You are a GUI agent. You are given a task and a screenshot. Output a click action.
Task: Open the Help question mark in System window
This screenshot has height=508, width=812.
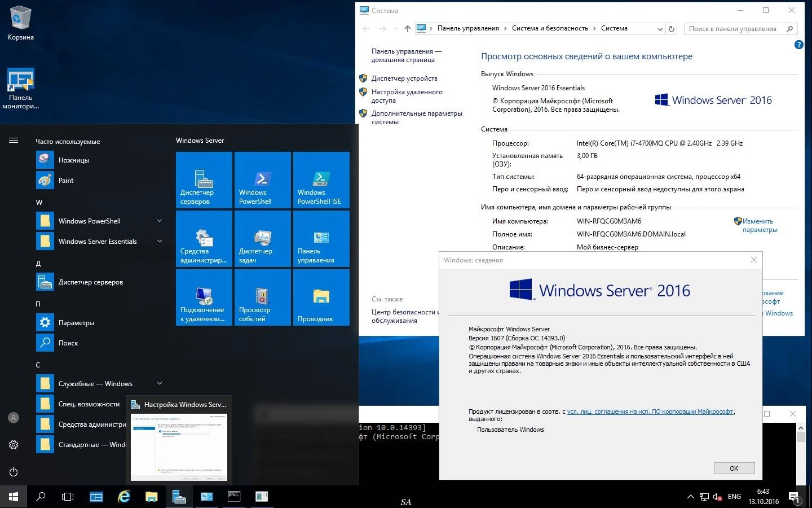(x=798, y=45)
